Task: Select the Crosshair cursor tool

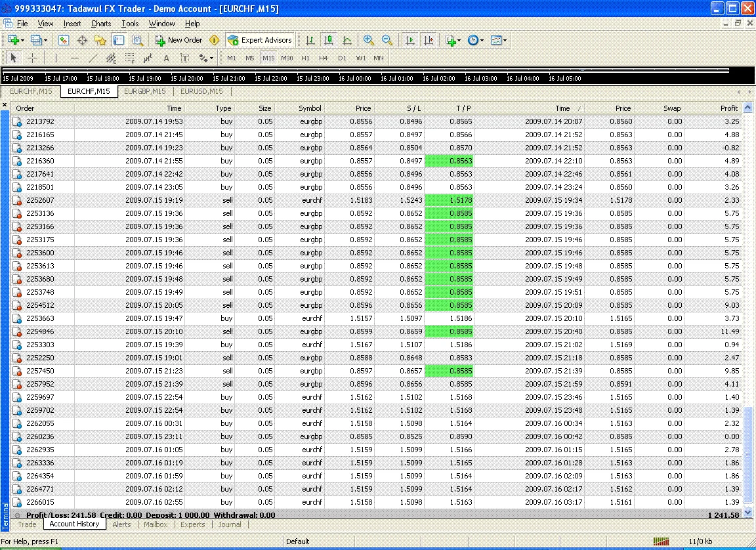Action: tap(32, 58)
